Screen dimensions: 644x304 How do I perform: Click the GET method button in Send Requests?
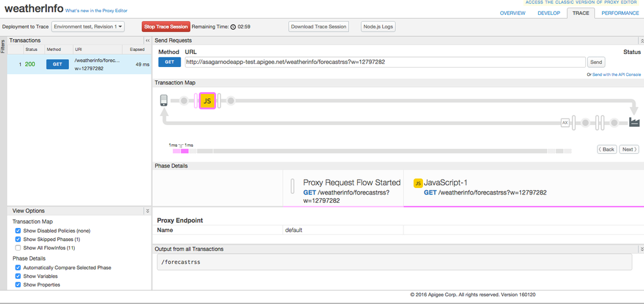click(170, 62)
